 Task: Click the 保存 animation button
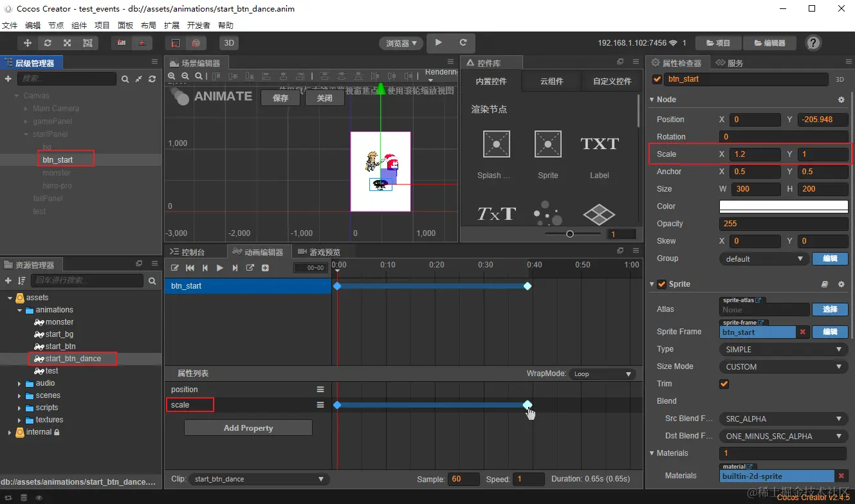[280, 98]
